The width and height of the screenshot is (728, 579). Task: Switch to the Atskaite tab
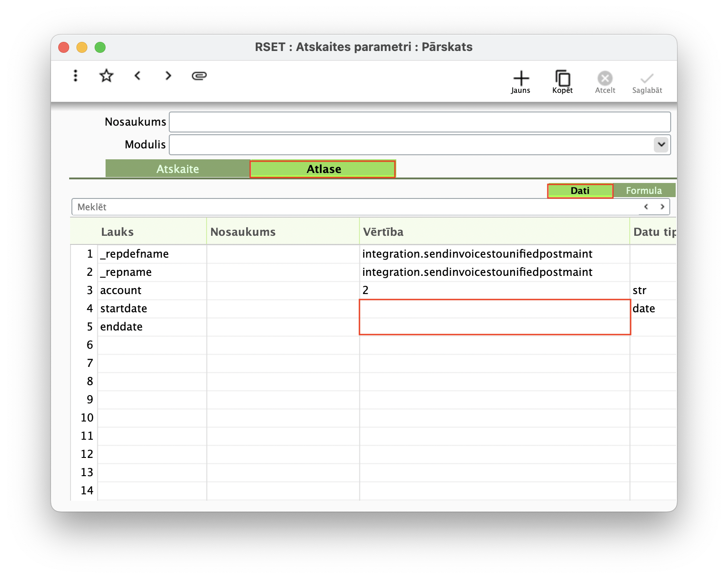tap(178, 169)
